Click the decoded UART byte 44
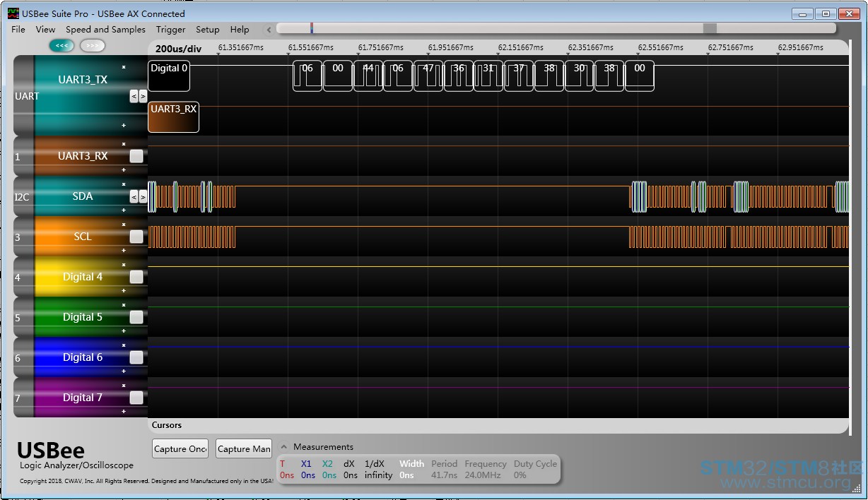Image resolution: width=868 pixels, height=500 pixels. 368,76
